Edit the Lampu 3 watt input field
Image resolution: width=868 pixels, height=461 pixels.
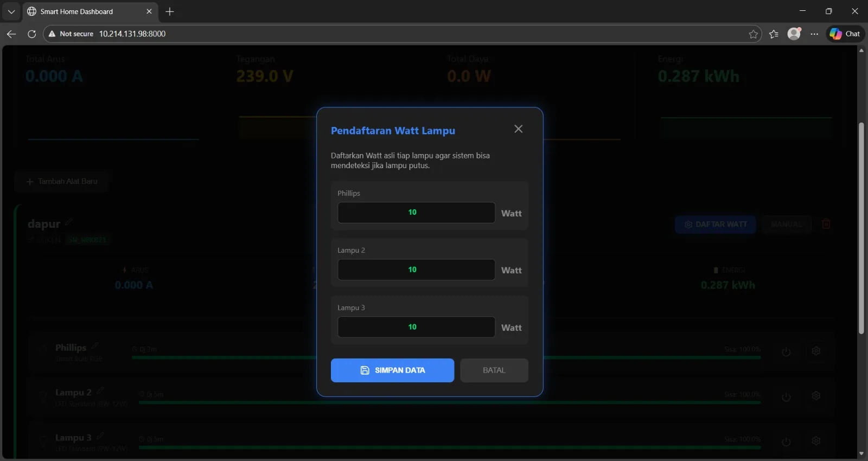(416, 327)
